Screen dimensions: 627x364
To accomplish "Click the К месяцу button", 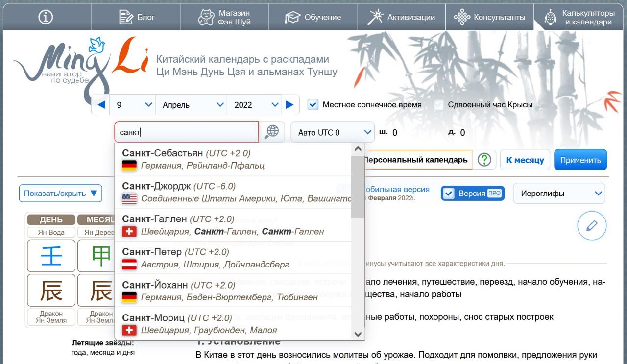I will point(525,160).
